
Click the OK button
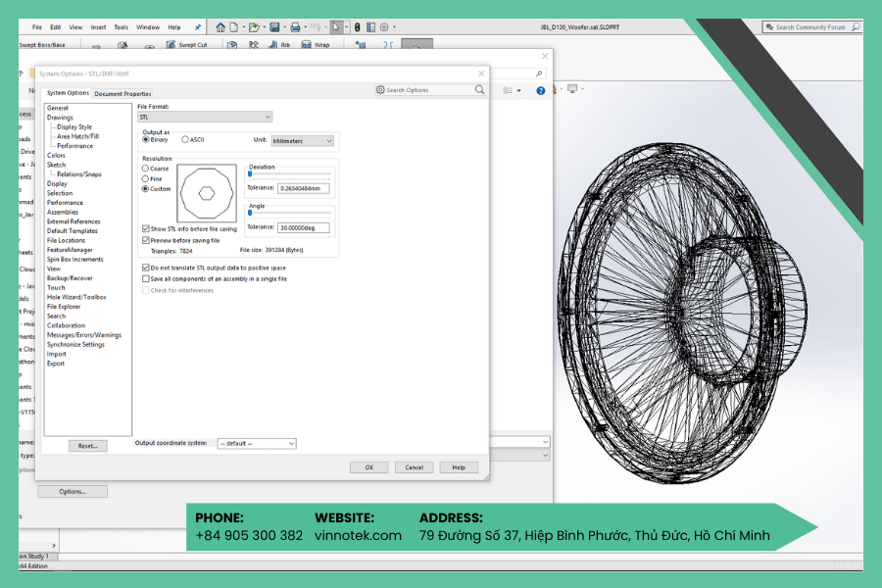[x=369, y=467]
